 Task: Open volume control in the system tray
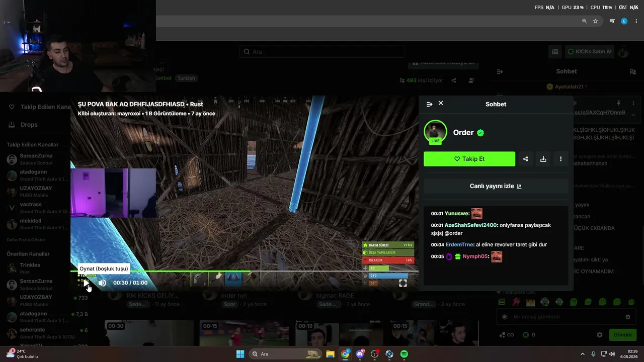click(612, 354)
